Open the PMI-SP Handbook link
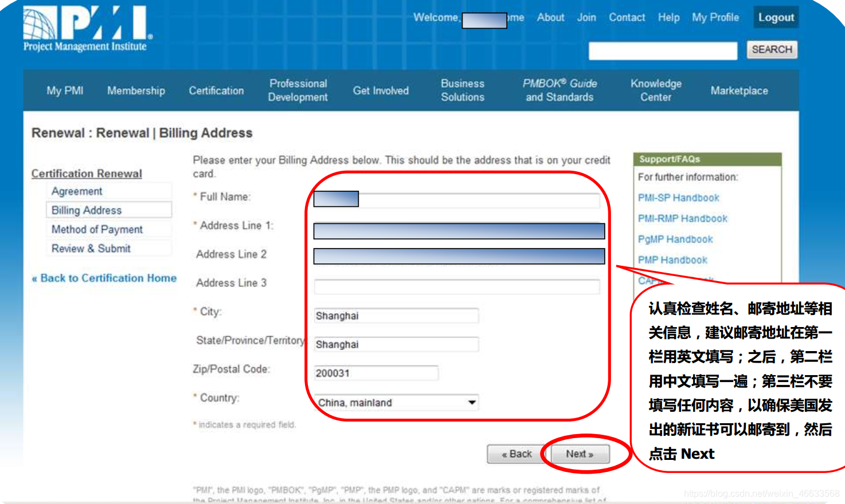 point(678,198)
